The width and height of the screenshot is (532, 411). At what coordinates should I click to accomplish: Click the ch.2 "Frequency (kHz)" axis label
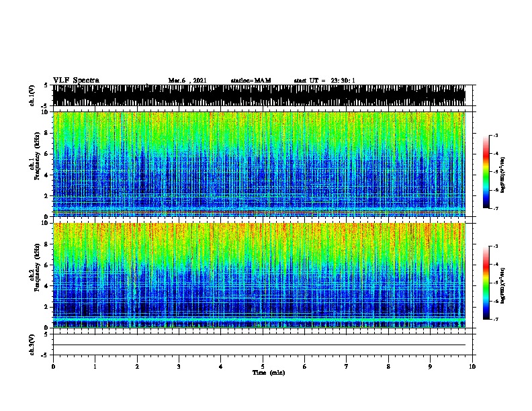37,267
